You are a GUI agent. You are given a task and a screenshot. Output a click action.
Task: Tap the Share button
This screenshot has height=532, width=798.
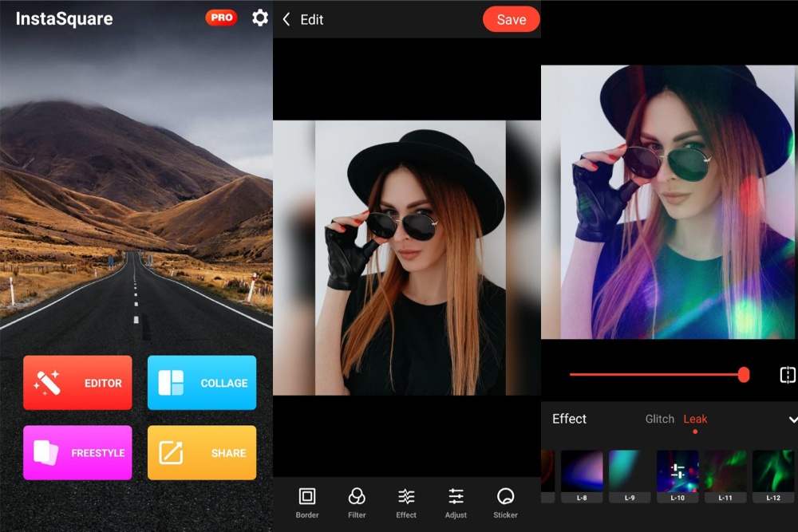201,452
